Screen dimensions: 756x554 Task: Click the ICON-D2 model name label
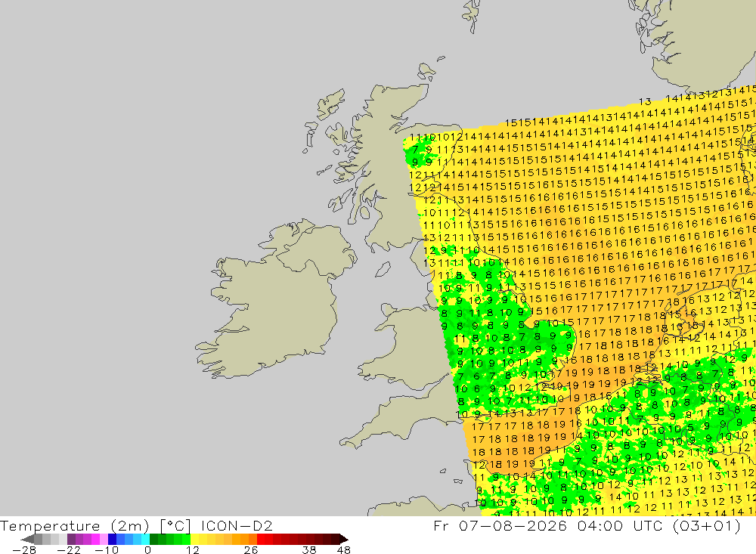tap(237, 525)
